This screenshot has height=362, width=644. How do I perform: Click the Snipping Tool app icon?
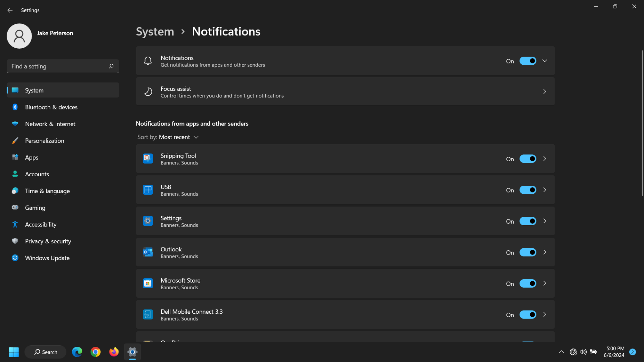coord(148,158)
